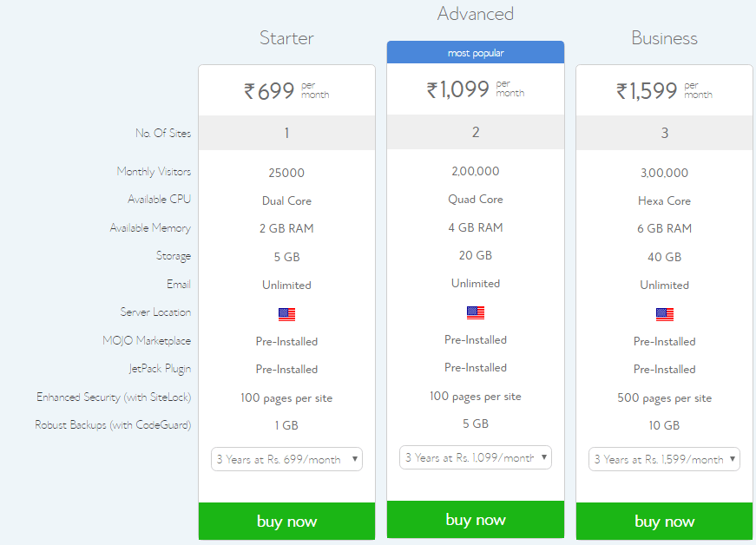Click the 'MOJO Marketplace' feature label
Screen dimensions: 756x545
point(147,341)
